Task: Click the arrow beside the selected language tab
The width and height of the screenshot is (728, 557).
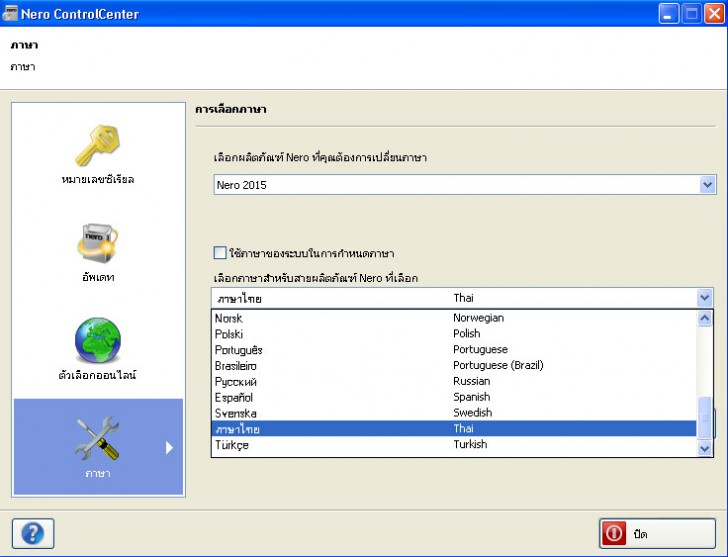Action: coord(169,447)
